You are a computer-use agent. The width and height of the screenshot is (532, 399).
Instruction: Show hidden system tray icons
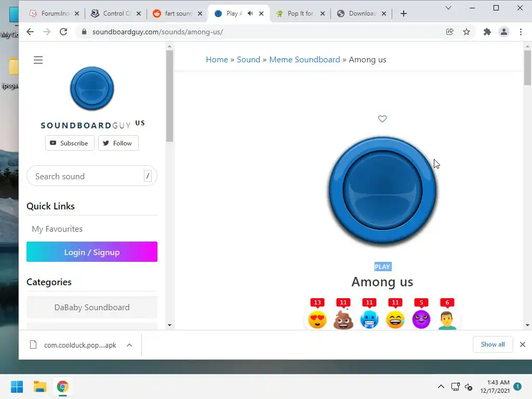click(x=441, y=387)
